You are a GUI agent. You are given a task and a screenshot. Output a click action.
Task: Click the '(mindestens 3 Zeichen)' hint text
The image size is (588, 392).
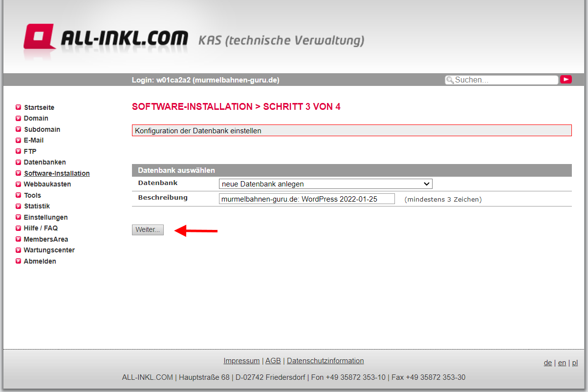tap(443, 199)
